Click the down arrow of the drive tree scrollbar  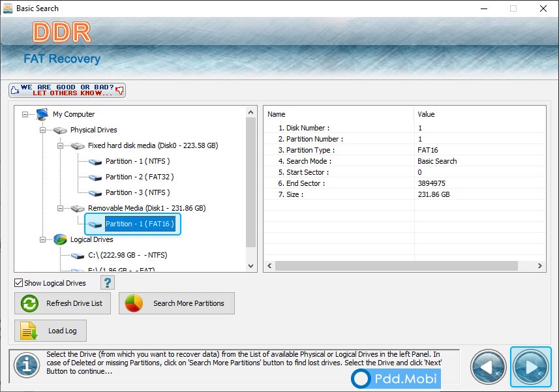[x=251, y=266]
